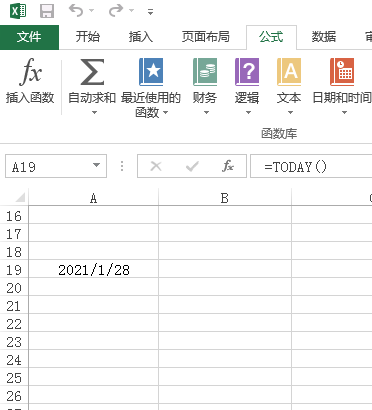The height and width of the screenshot is (410, 372).
Task: Open the 日期和时间 functions icon
Action: coord(342,72)
